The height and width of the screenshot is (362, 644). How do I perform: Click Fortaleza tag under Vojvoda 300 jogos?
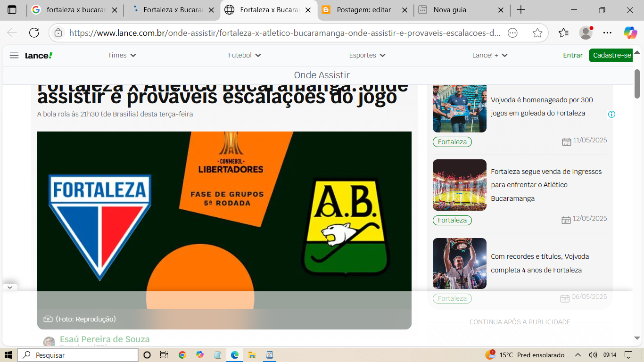pyautogui.click(x=452, y=142)
